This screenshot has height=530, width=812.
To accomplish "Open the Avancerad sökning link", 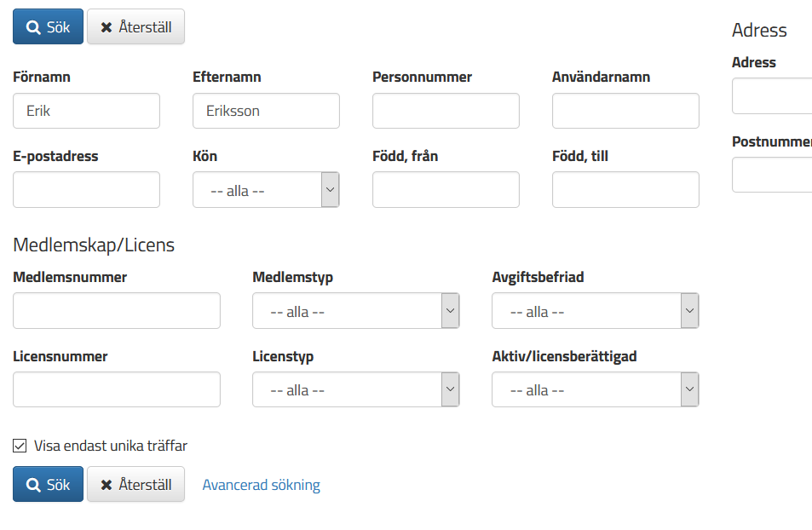I will tap(261, 485).
